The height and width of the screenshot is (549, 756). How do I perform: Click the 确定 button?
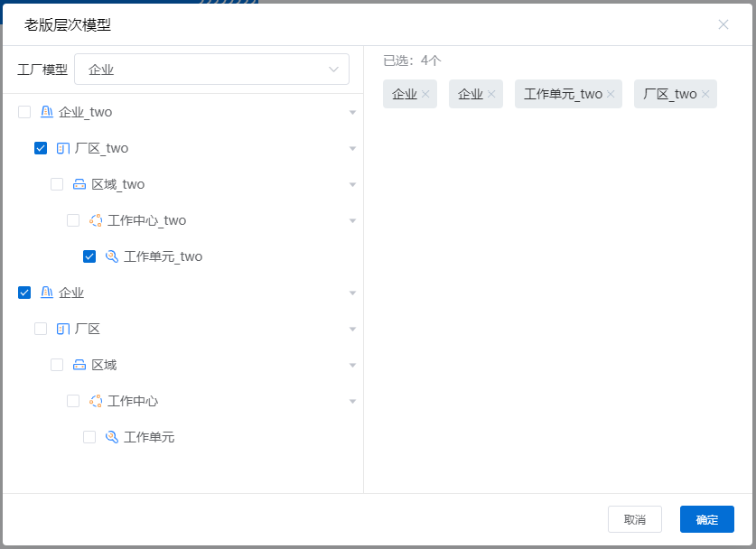point(707,519)
